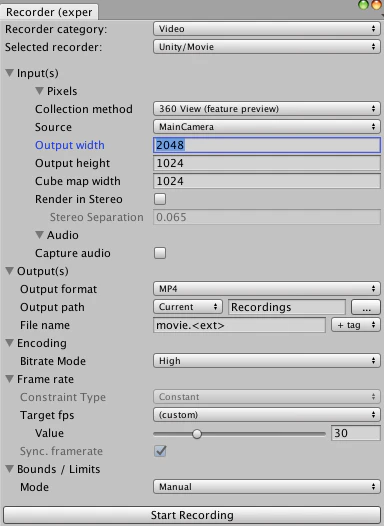Viewport: 384px width, 526px height.
Task: Click the Collection method label
Action: click(84, 109)
